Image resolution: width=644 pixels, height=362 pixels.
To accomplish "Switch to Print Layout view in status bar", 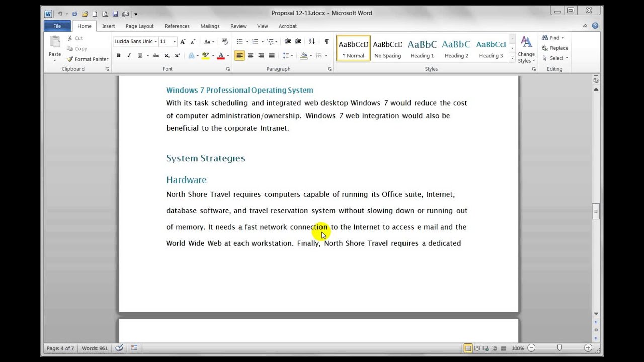I will pos(468,348).
